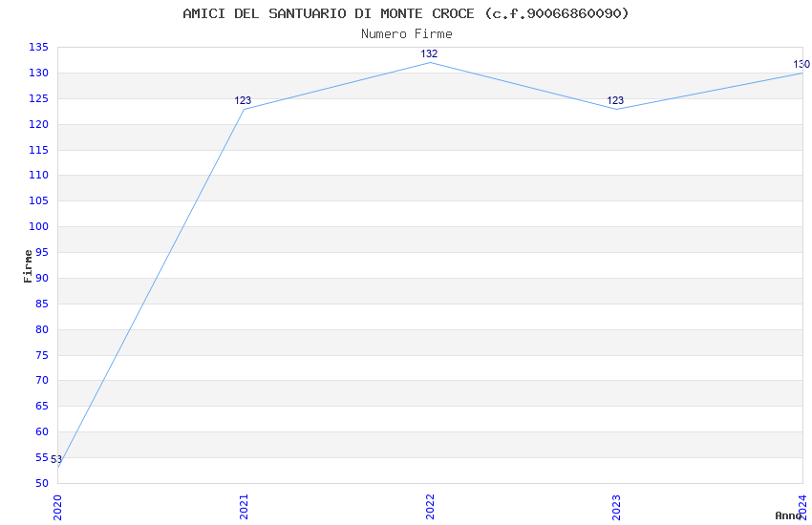Click the data label 53 at year 2020
812x525 pixels.
click(56, 459)
